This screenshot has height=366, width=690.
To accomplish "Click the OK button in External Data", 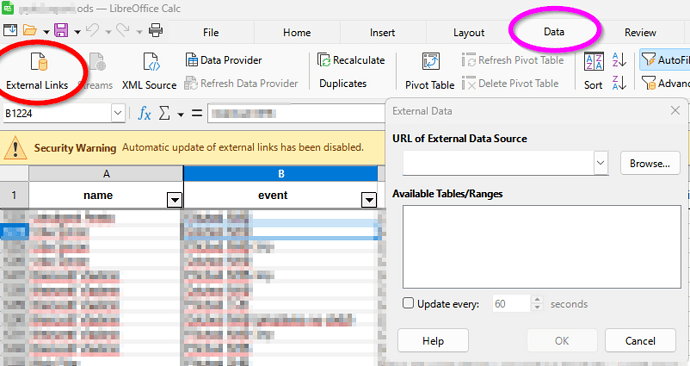I will pyautogui.click(x=562, y=341).
